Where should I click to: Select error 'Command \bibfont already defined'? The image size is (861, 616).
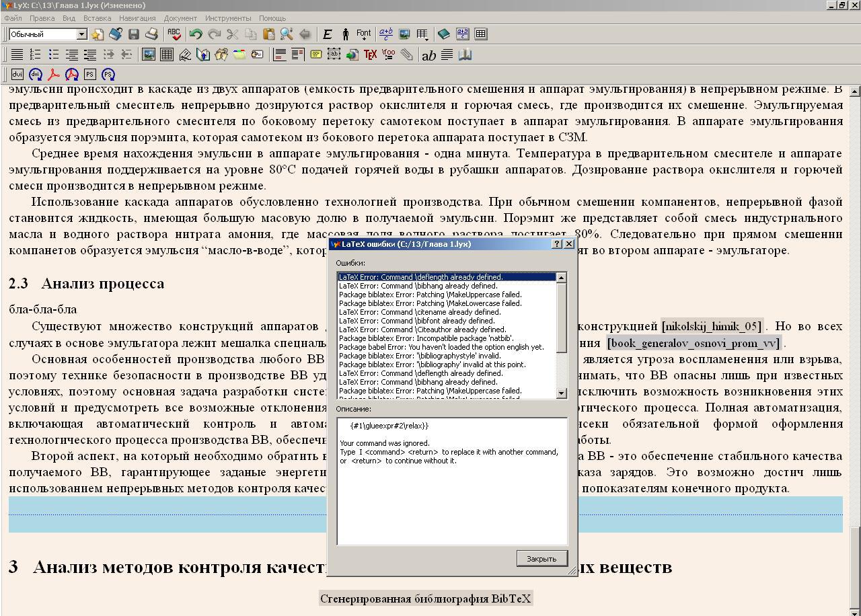[447, 321]
